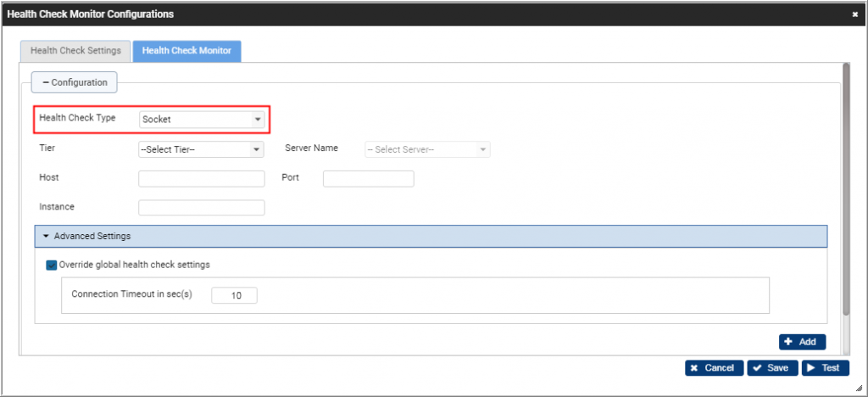Open the Server Name dropdown

pyautogui.click(x=427, y=150)
